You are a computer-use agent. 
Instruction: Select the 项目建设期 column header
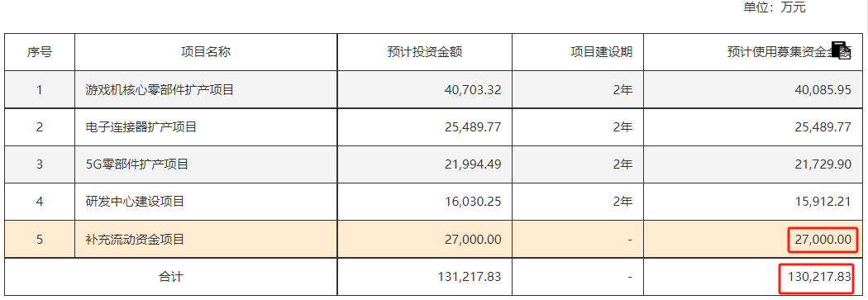click(578, 52)
